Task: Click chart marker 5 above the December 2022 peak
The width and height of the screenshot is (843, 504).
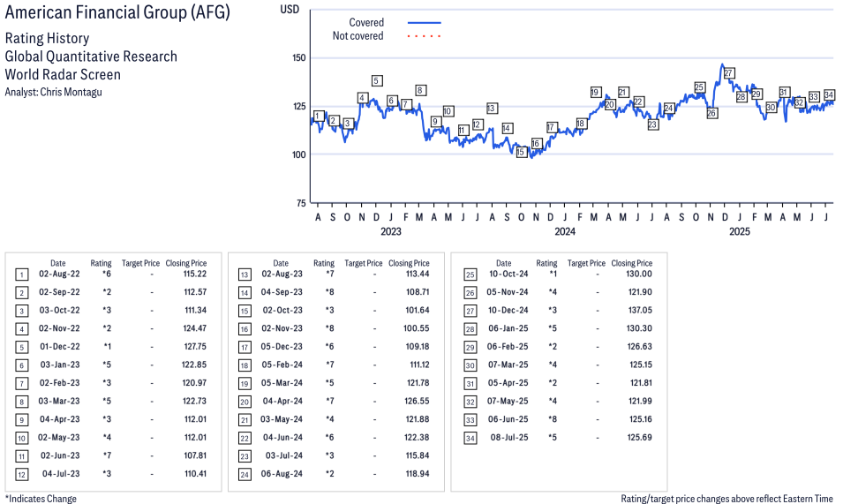Action: click(x=377, y=80)
